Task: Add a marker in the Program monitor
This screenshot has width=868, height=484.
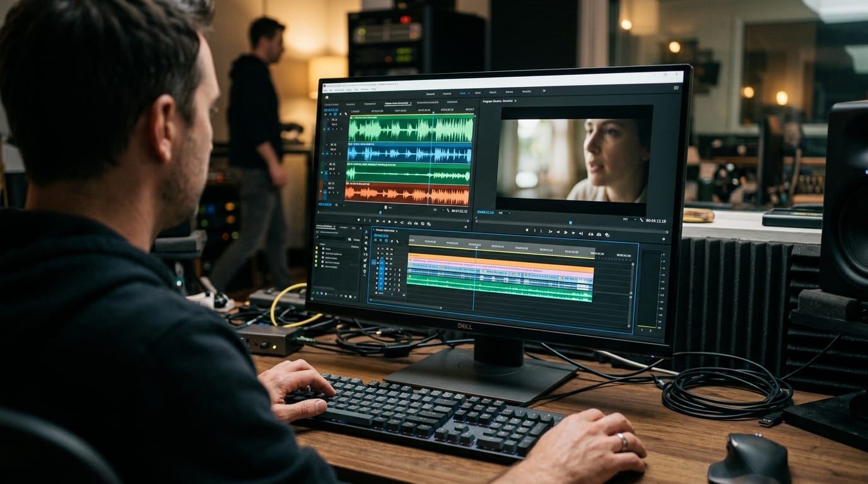Action: tap(527, 230)
